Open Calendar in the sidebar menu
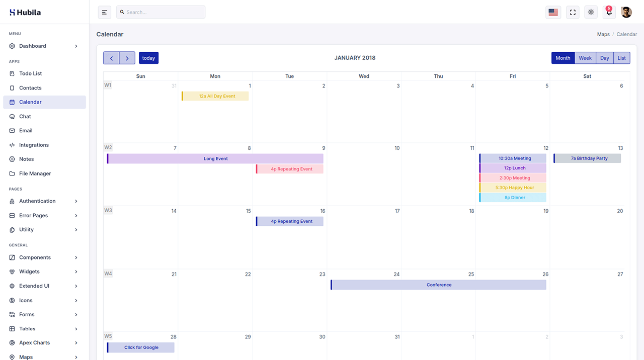Viewport: 644px width, 360px height. click(x=44, y=102)
